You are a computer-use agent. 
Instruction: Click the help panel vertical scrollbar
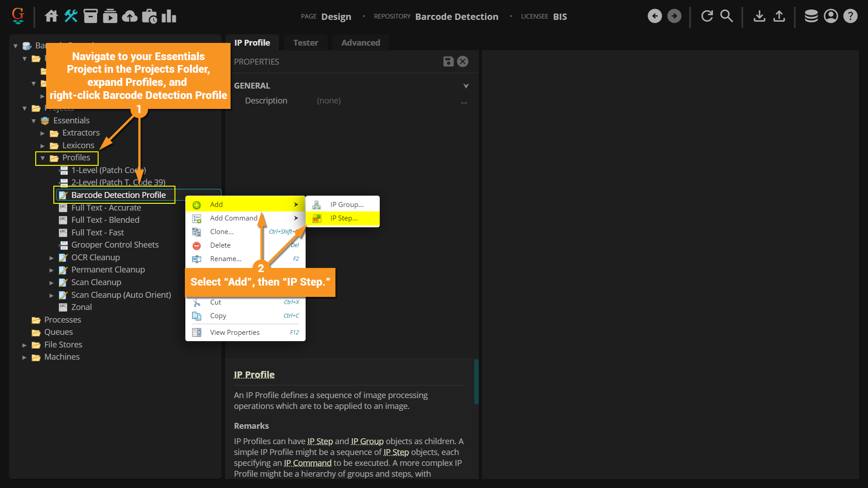(476, 382)
